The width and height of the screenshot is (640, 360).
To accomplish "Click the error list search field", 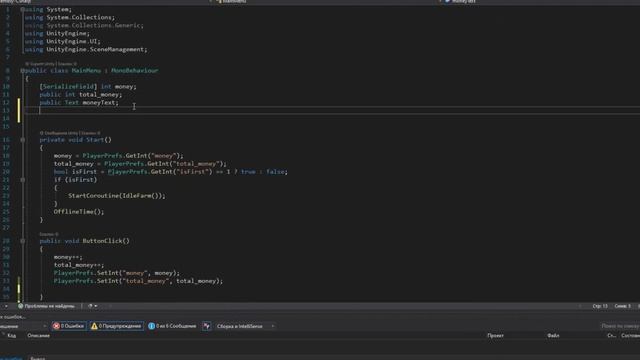I will 620,326.
